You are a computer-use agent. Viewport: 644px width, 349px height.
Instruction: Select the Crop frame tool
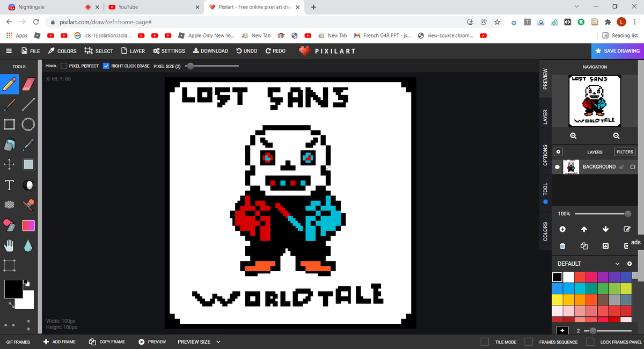(9, 265)
